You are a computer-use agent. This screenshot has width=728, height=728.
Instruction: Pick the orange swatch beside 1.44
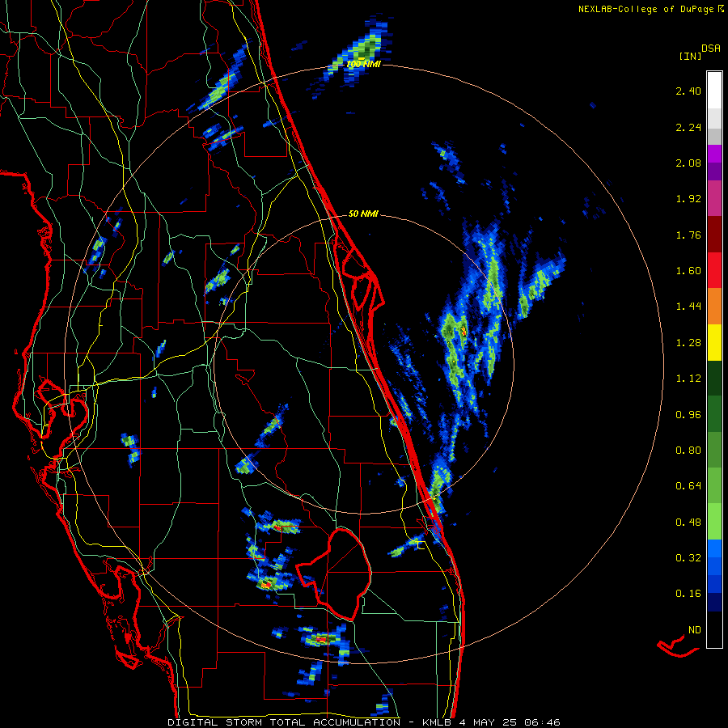click(714, 307)
